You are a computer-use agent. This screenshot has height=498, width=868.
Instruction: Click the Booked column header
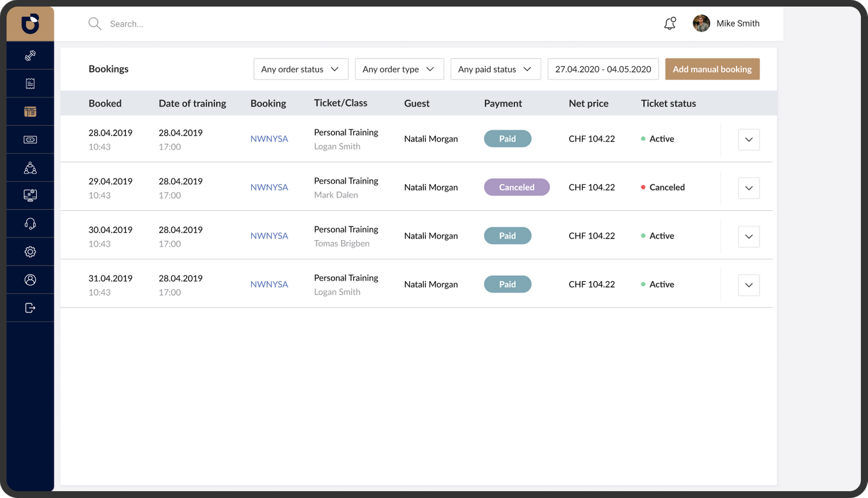tap(105, 104)
